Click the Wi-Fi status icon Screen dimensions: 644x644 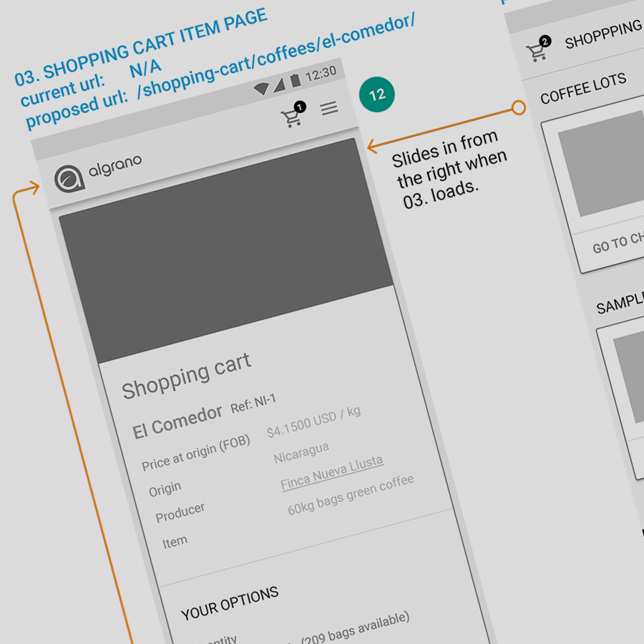[x=261, y=89]
